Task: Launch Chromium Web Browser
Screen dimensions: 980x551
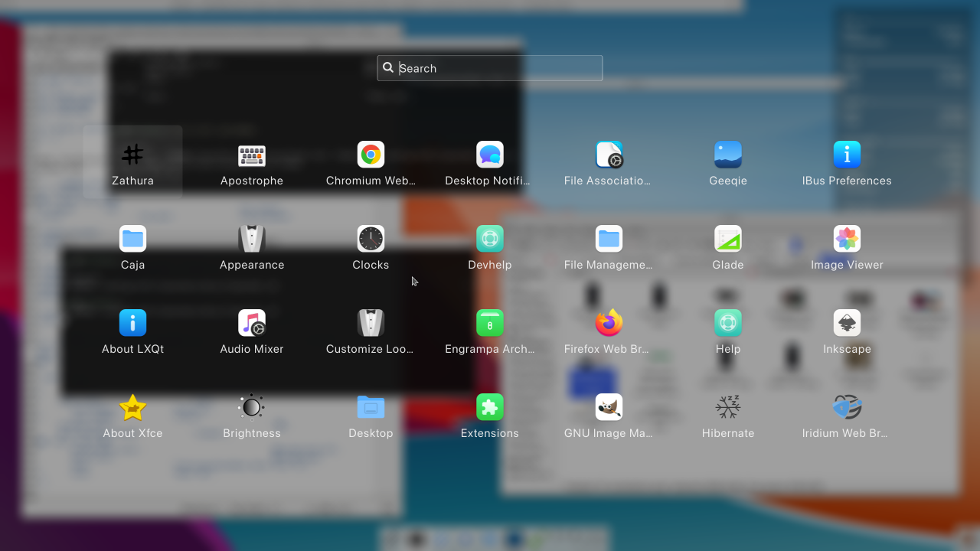Action: coord(371,155)
